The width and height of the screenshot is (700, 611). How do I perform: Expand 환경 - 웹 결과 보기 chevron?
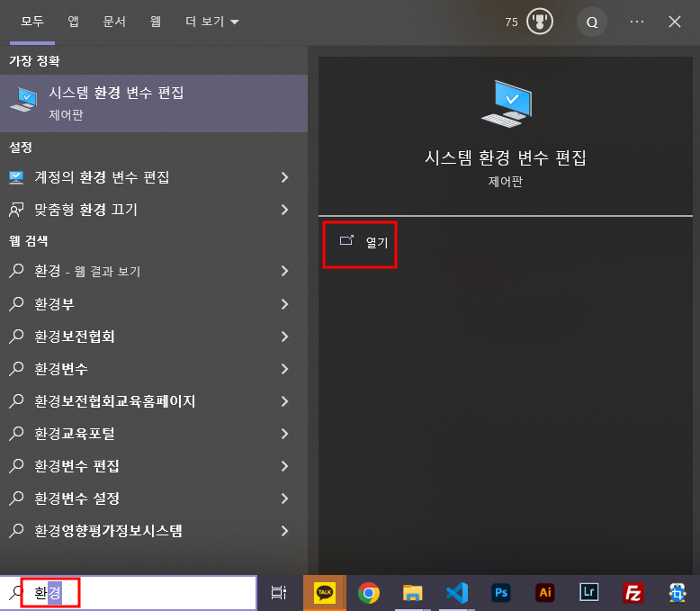pyautogui.click(x=285, y=271)
